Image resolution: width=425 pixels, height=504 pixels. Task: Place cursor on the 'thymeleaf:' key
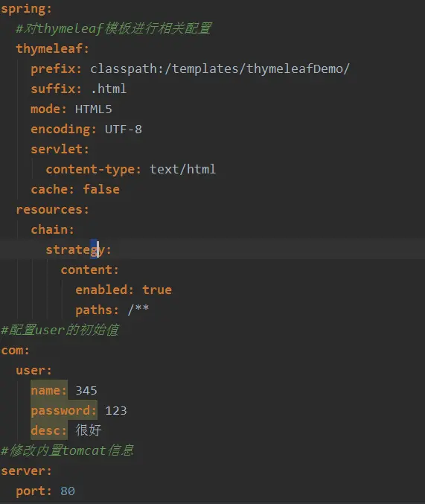(x=52, y=49)
